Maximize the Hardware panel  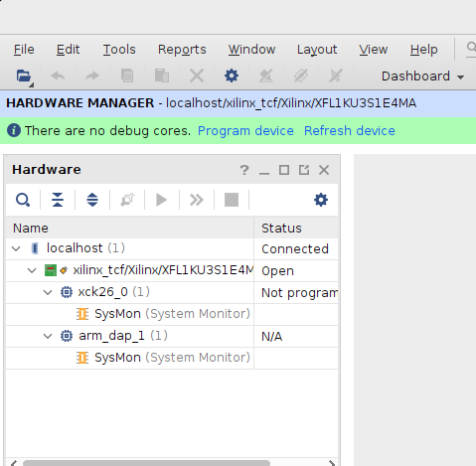click(x=284, y=170)
